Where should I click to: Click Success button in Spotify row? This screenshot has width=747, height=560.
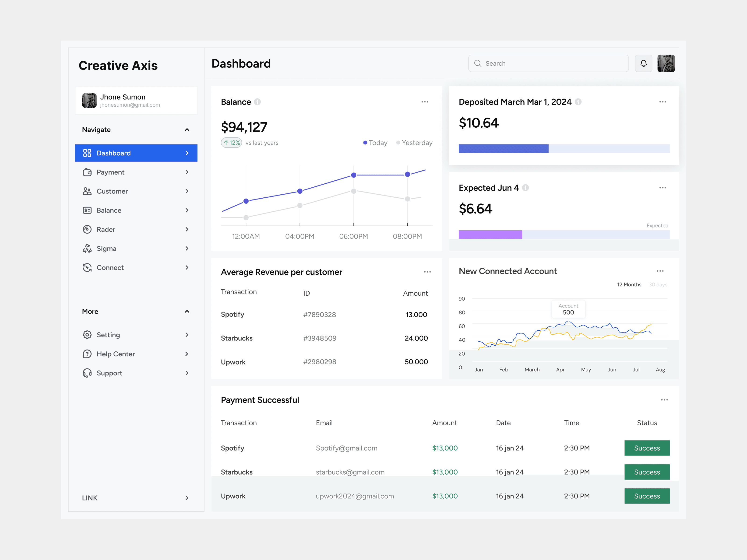tap(647, 448)
